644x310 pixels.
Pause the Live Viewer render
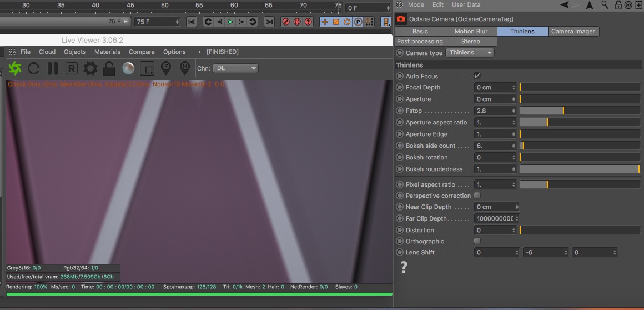(x=53, y=68)
